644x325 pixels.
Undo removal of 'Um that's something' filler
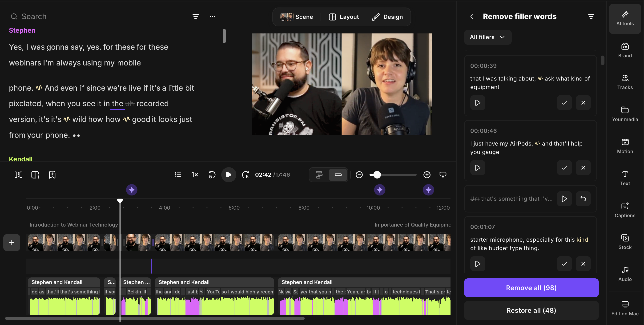(x=583, y=199)
